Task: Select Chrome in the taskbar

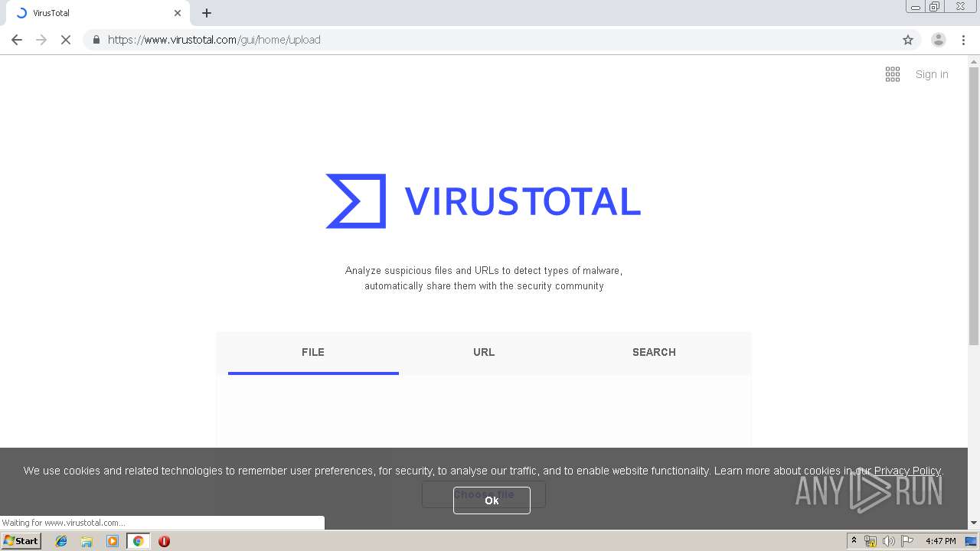Action: (x=138, y=541)
